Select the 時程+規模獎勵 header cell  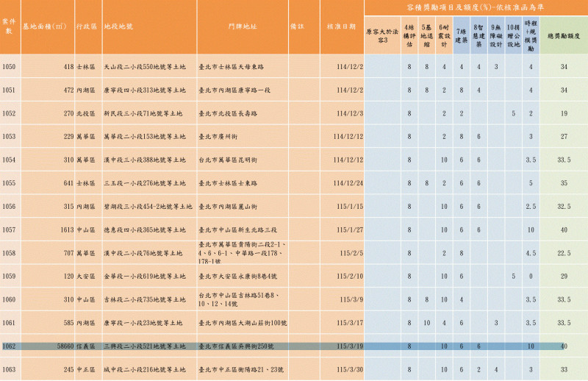[x=531, y=35]
